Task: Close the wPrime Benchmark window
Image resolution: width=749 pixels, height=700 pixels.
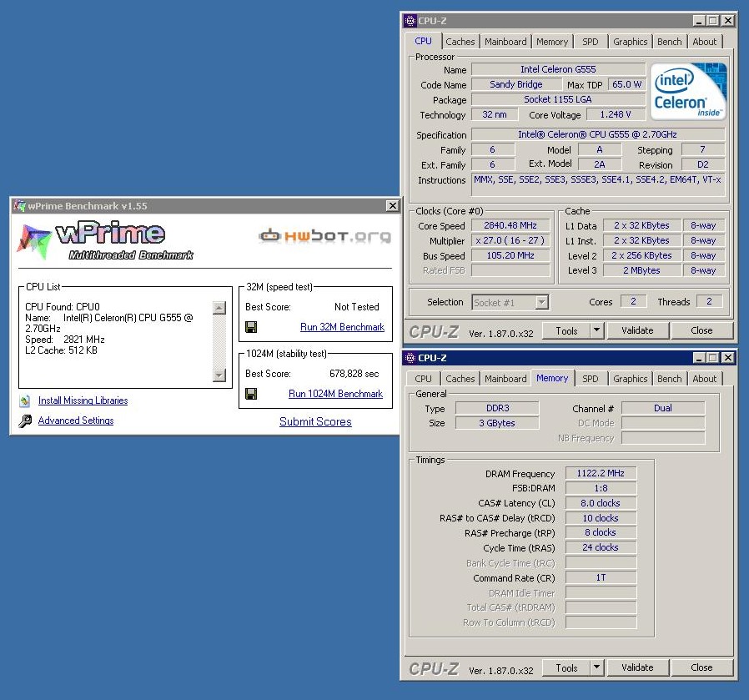Action: (x=392, y=205)
